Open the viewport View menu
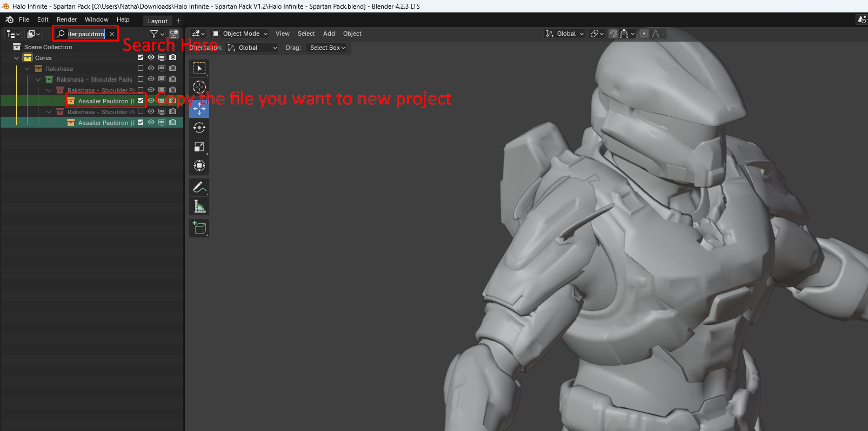The width and height of the screenshot is (868, 431). [283, 34]
